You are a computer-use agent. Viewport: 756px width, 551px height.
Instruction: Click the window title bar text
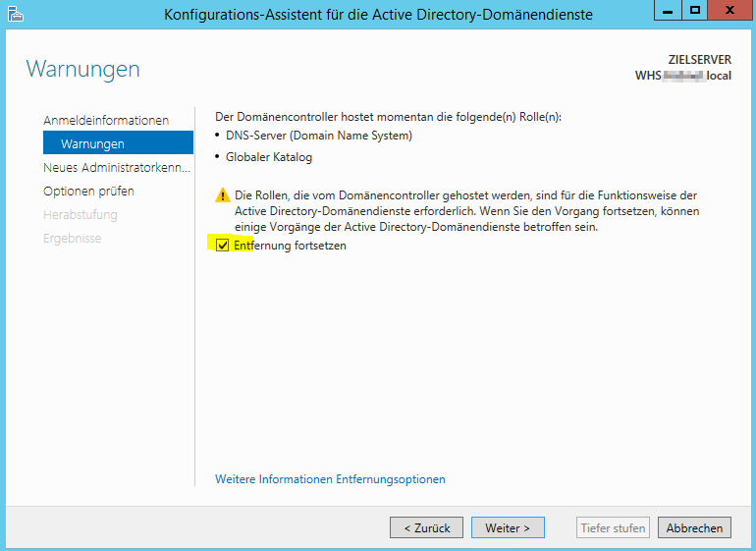tap(378, 14)
